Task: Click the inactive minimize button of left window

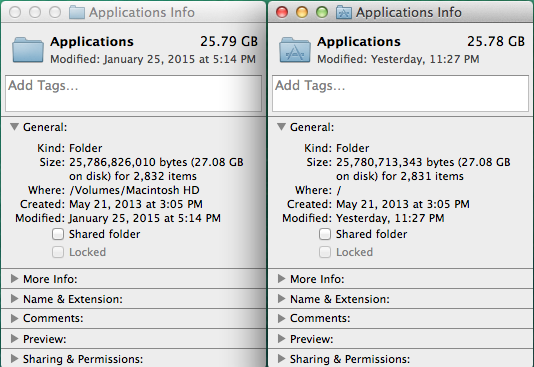Action: coord(35,13)
